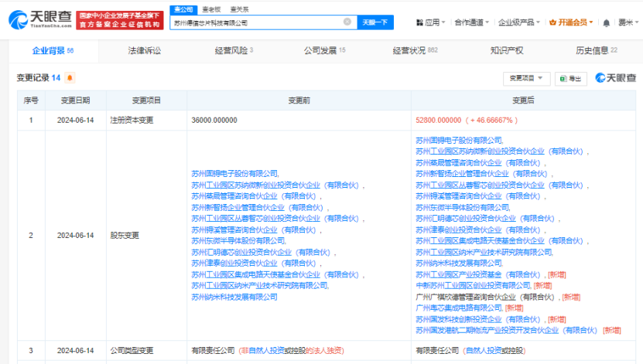The width and height of the screenshot is (643, 364).
Task: Switch to the 历史信息 tab
Action: pyautogui.click(x=597, y=51)
